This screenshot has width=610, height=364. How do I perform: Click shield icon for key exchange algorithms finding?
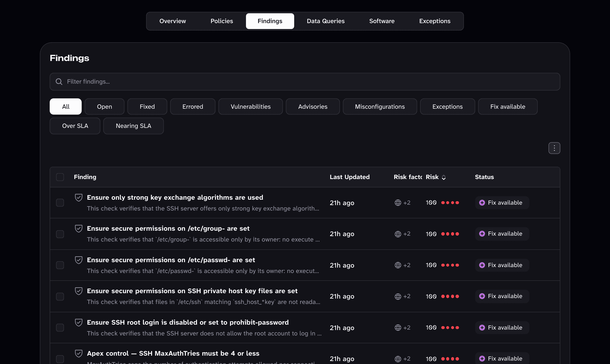tap(79, 197)
